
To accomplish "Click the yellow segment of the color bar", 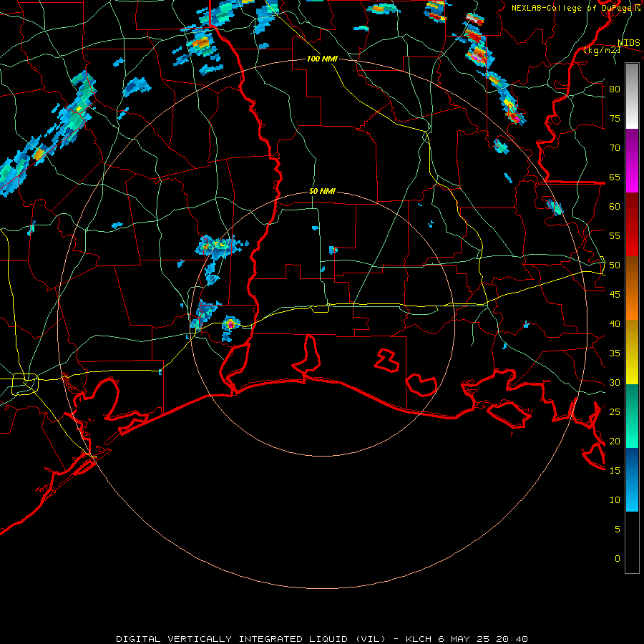I will pyautogui.click(x=632, y=352).
